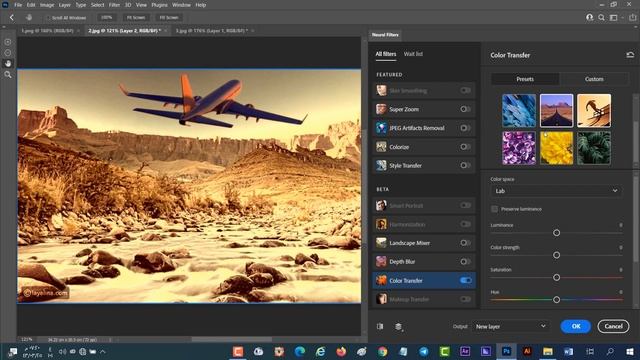Screen dimensions: 640x360
Task: Click the Cancel button
Action: tap(613, 326)
